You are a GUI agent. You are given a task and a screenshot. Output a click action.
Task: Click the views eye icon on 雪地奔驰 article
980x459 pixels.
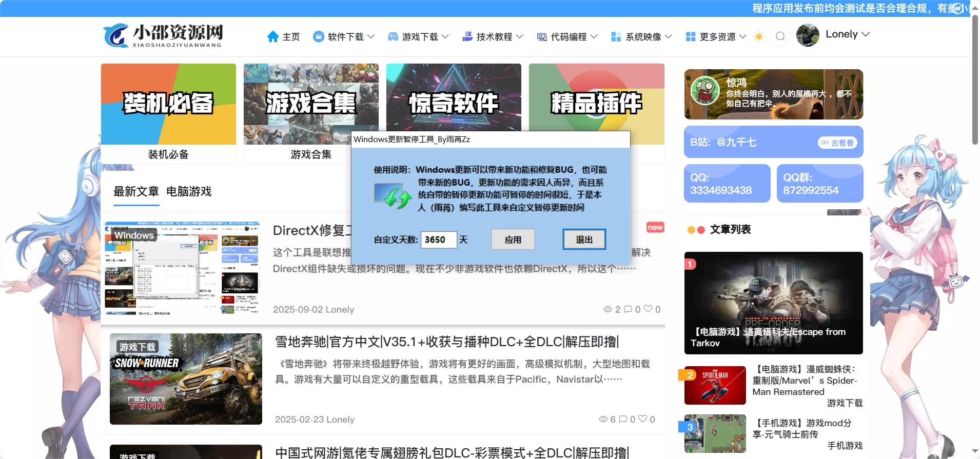tap(603, 419)
